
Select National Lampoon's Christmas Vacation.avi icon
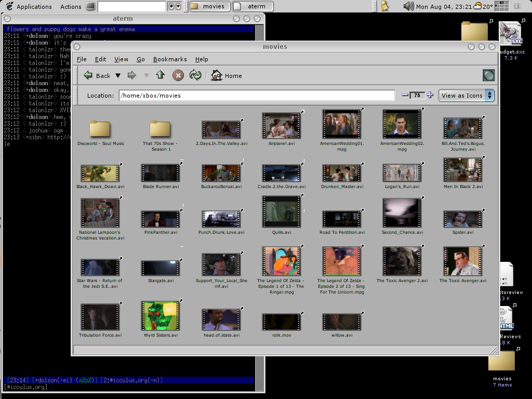pos(100,212)
